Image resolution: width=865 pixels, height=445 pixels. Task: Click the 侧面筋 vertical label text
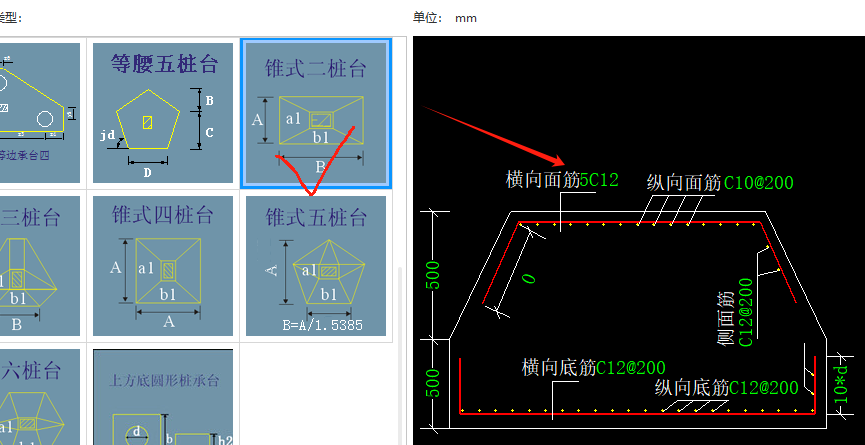(x=727, y=320)
